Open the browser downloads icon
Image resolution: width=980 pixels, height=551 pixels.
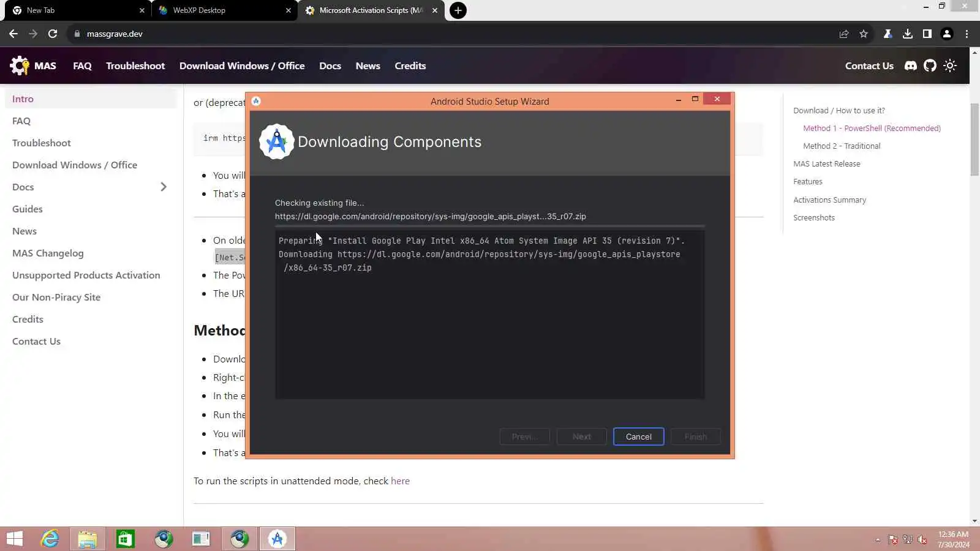[908, 34]
